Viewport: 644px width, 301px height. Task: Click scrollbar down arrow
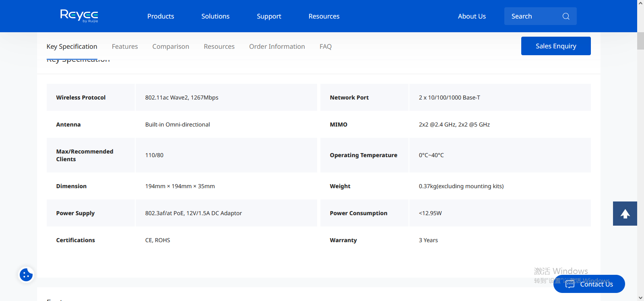pyautogui.click(x=640, y=298)
